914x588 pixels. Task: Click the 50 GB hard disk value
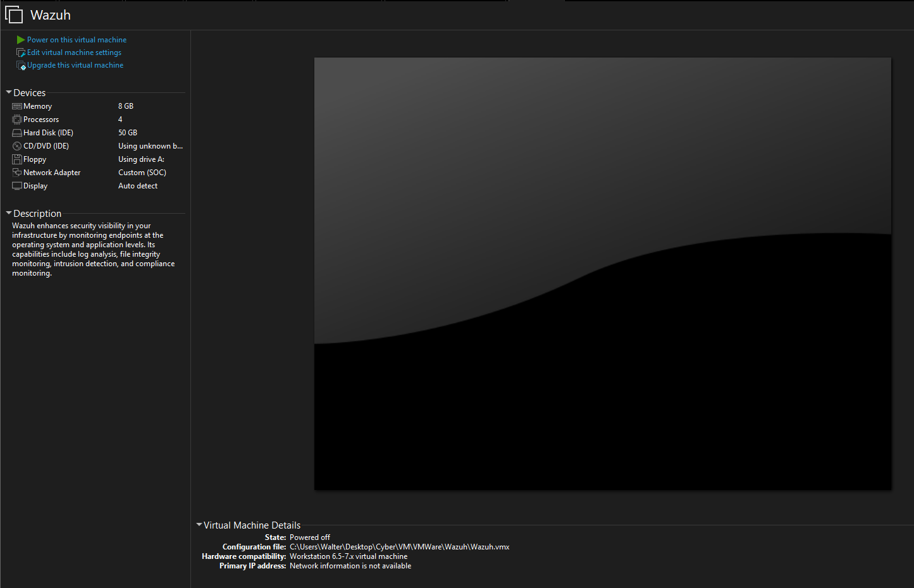128,133
